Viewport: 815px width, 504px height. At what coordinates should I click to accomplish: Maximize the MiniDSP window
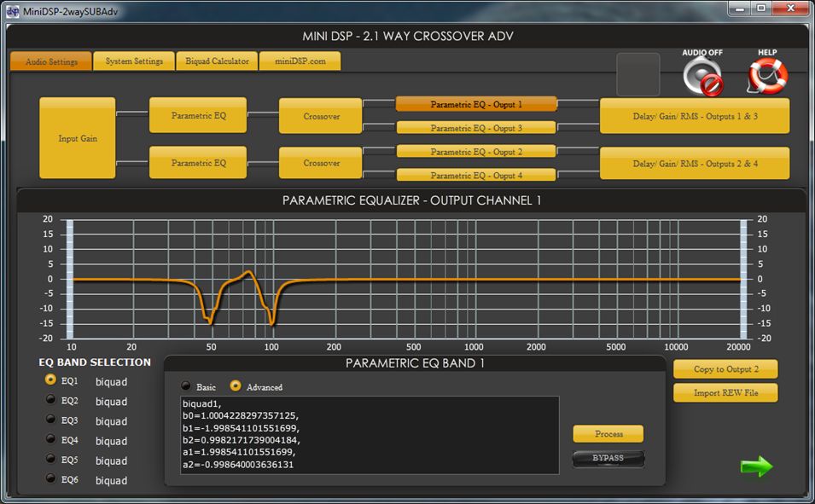tap(761, 9)
